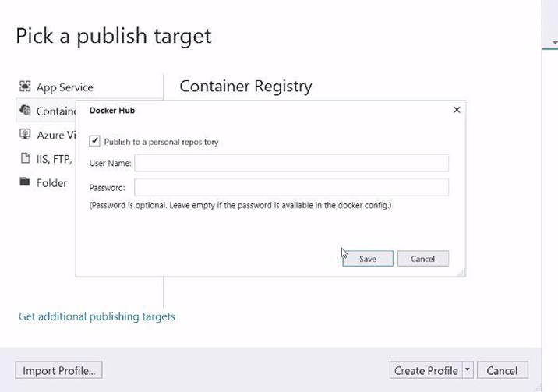This screenshot has width=558, height=392.
Task: Focus the User Name text field
Action: [x=291, y=163]
